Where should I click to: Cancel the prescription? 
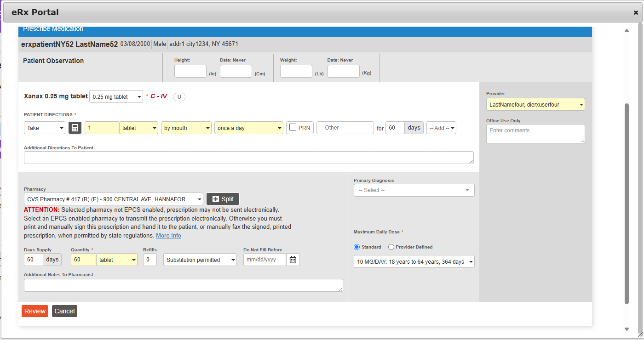click(x=64, y=311)
